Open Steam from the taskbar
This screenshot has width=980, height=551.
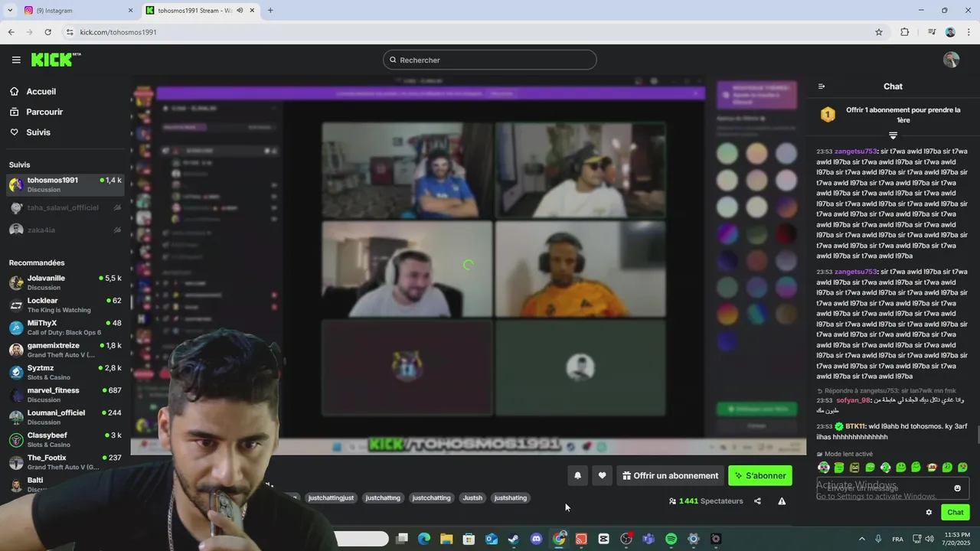(x=514, y=539)
